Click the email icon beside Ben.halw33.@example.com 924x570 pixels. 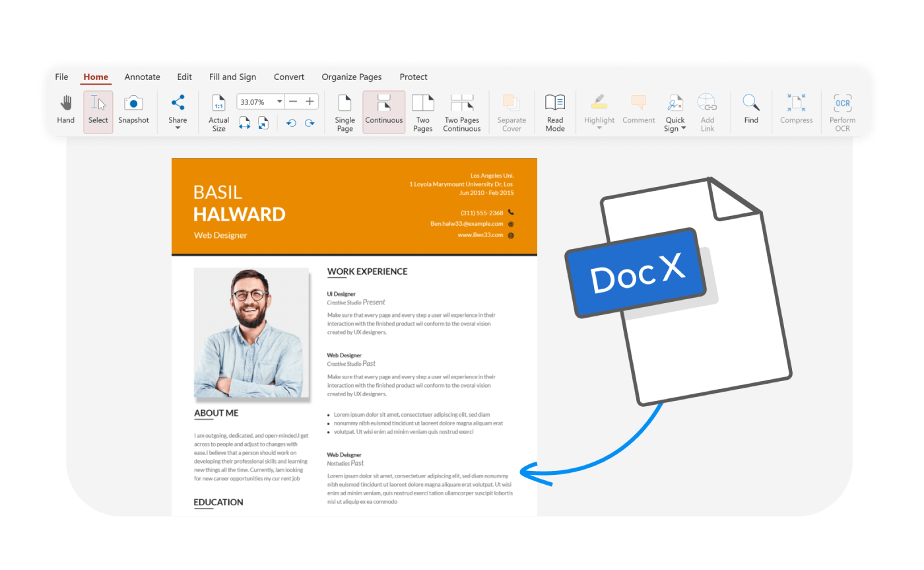pos(511,224)
